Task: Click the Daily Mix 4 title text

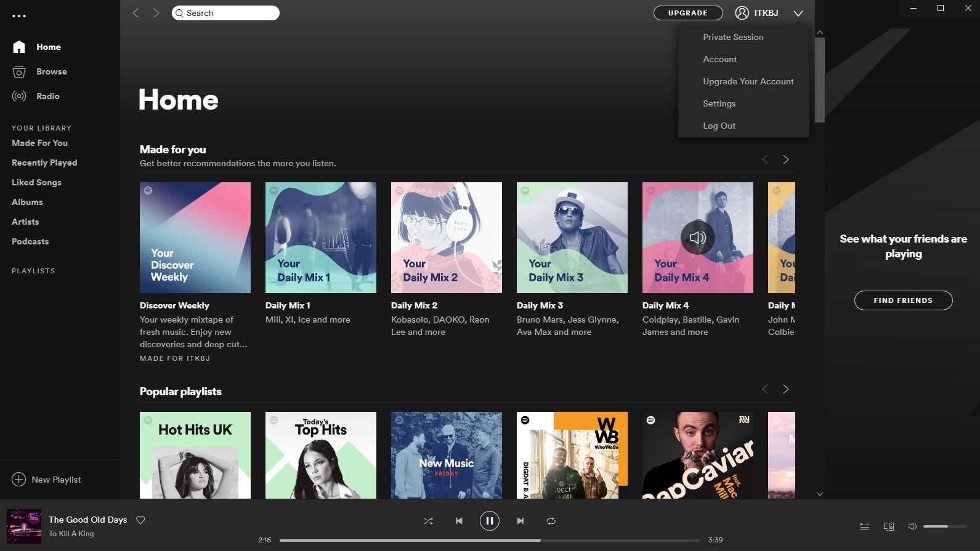Action: [x=666, y=305]
